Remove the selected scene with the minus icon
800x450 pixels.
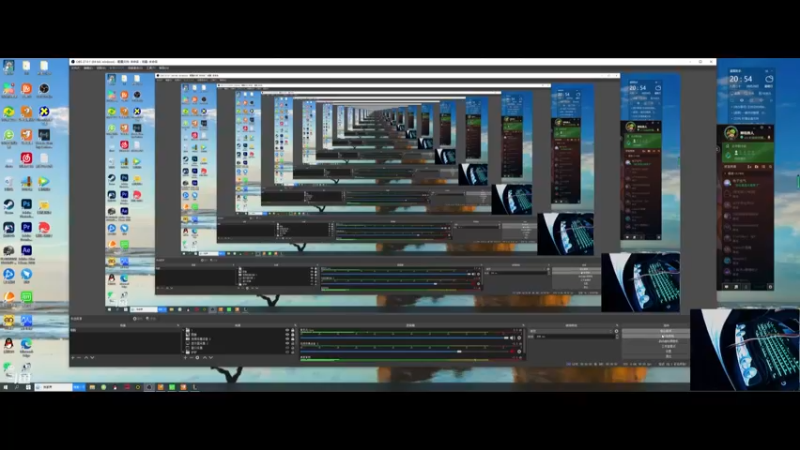coord(79,358)
